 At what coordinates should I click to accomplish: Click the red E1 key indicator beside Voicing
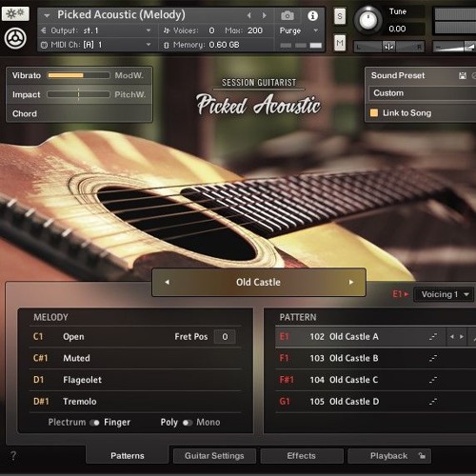(x=401, y=294)
